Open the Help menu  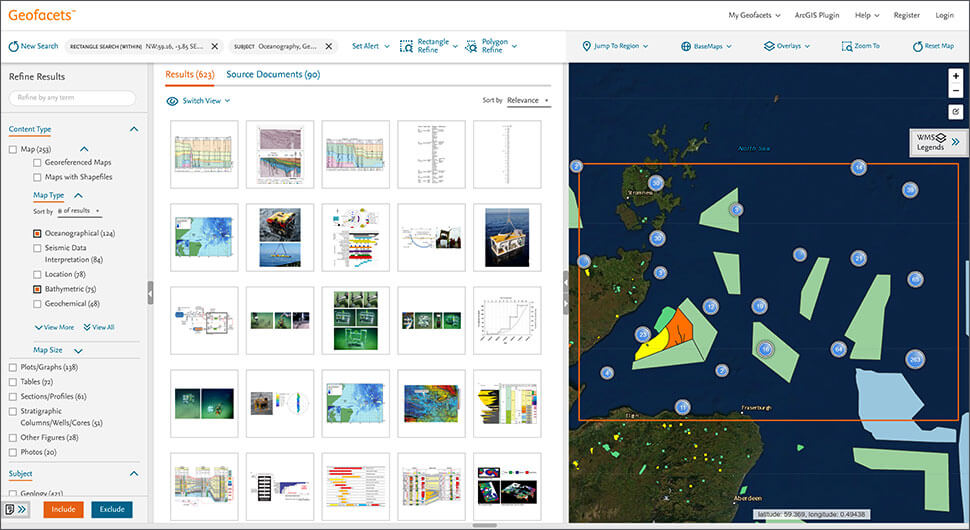[x=867, y=15]
